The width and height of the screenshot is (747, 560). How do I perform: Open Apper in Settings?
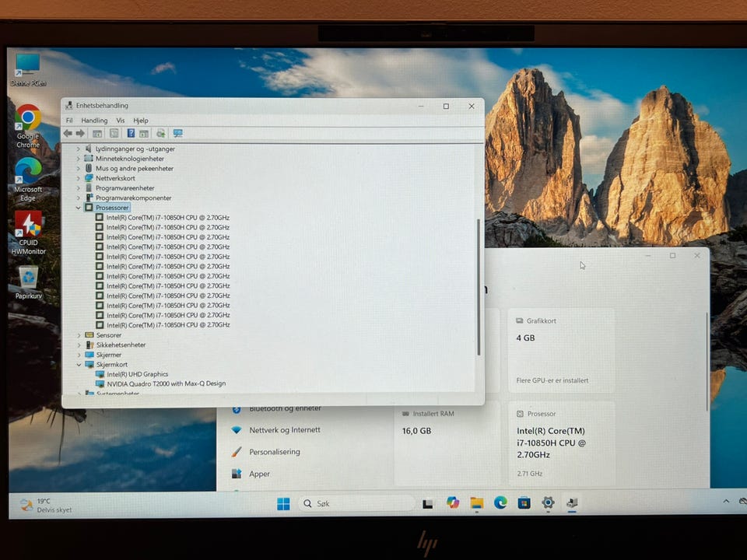pos(259,474)
